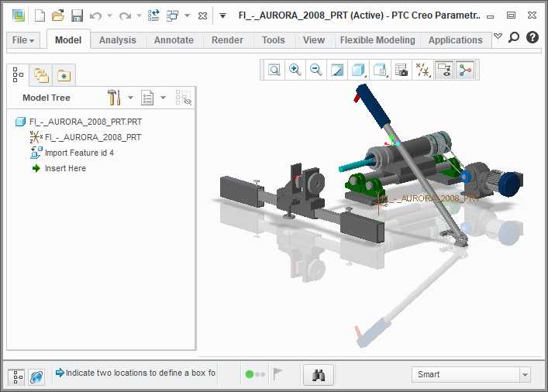Redo the last action

(125, 15)
